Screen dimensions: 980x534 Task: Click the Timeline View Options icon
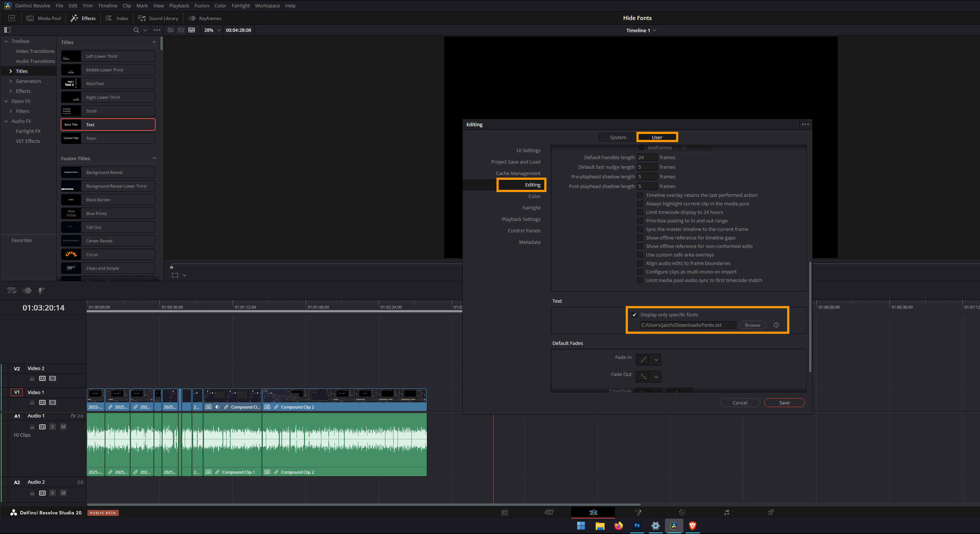click(12, 290)
